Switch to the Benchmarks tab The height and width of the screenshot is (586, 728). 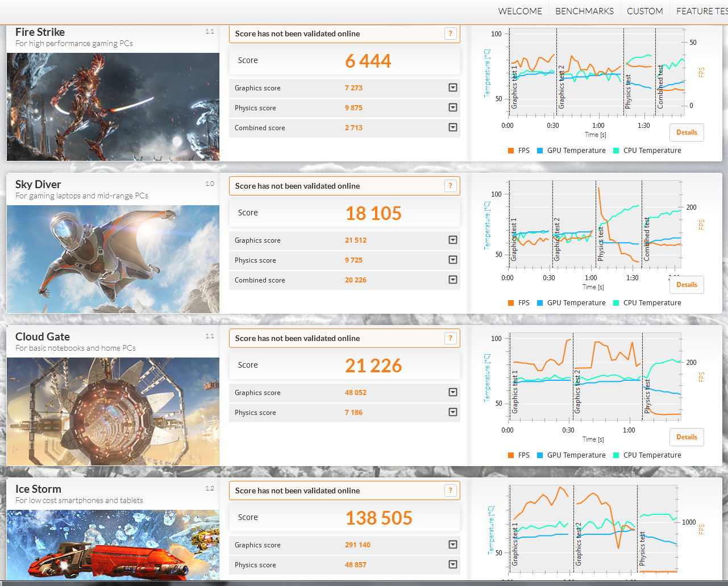point(584,11)
